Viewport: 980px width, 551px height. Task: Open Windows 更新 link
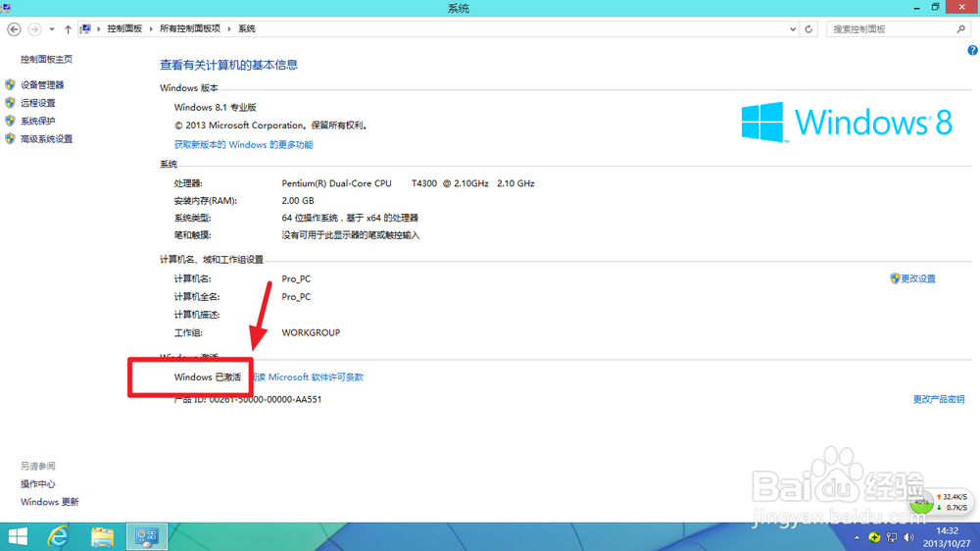49,502
